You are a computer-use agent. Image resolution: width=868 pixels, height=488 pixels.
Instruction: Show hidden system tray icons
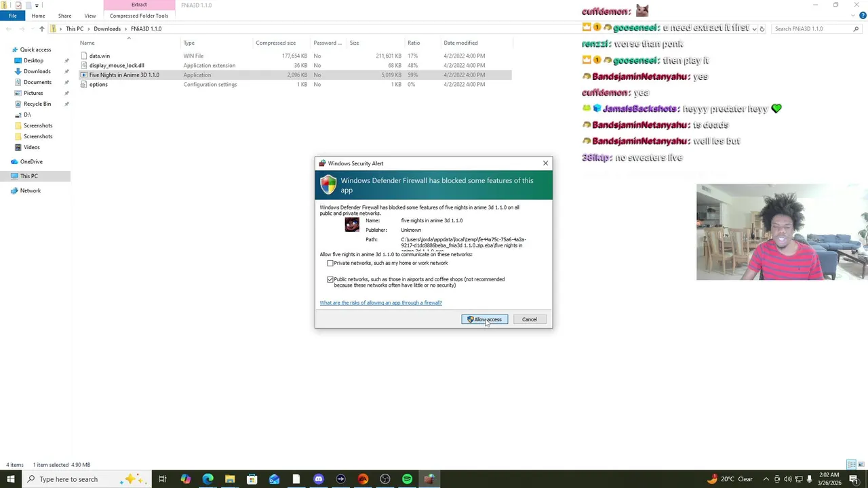pos(766,479)
